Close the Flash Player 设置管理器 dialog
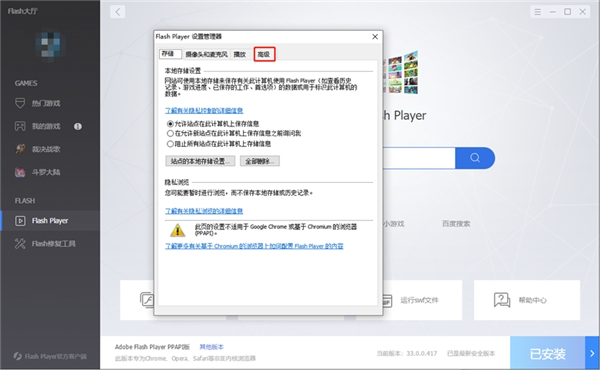 point(375,36)
